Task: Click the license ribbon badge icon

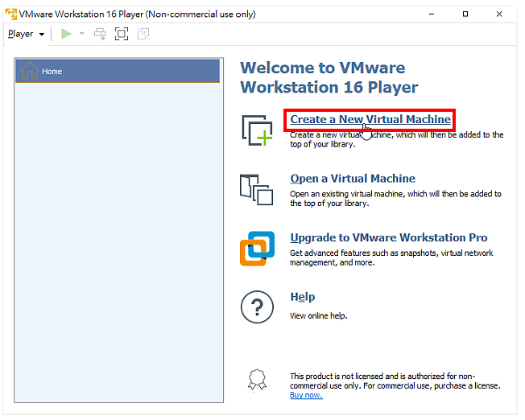Action: (257, 380)
